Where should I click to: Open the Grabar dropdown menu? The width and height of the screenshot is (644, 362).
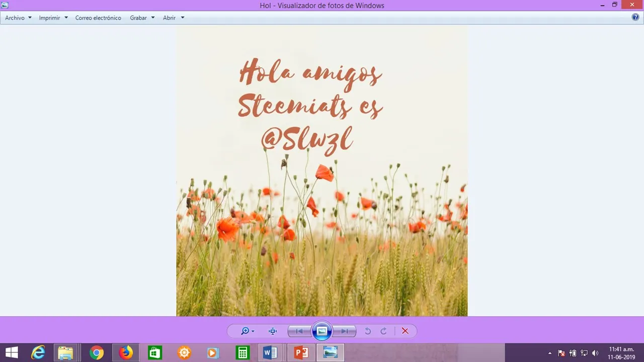pos(142,18)
